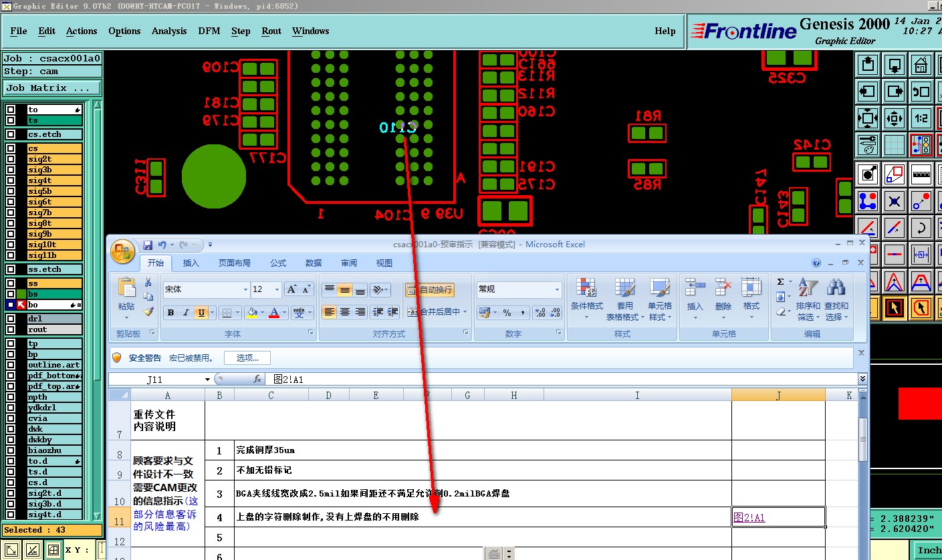The image size is (942, 560).
Task: Toggle the 'sig2t' layer checkbox
Action: click(11, 159)
